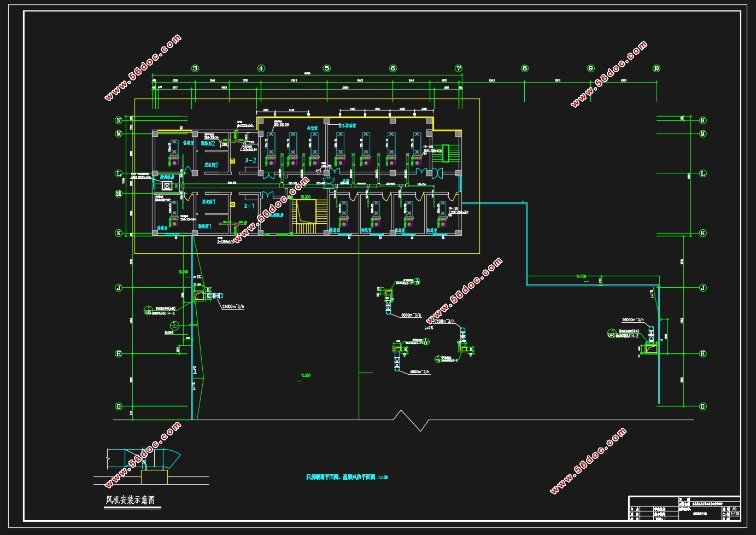Click the '7500m^3/h' airflow label

(443, 322)
